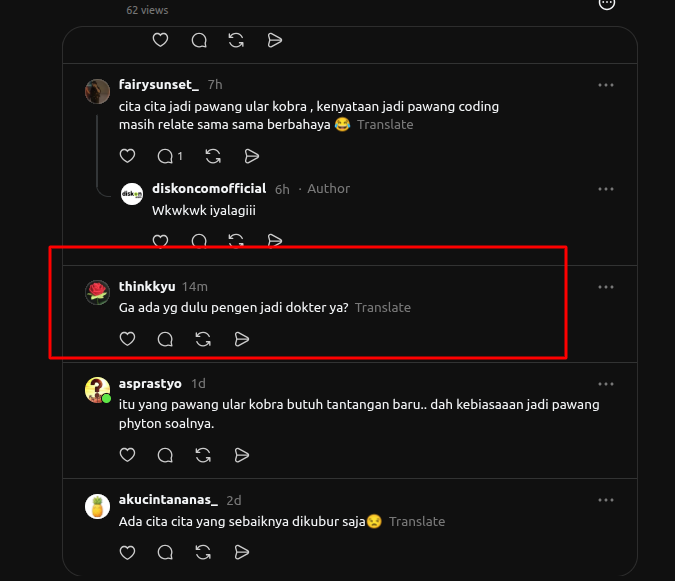Open three-dot menu on asprastyo's comment
This screenshot has height=581, width=675.
606,384
